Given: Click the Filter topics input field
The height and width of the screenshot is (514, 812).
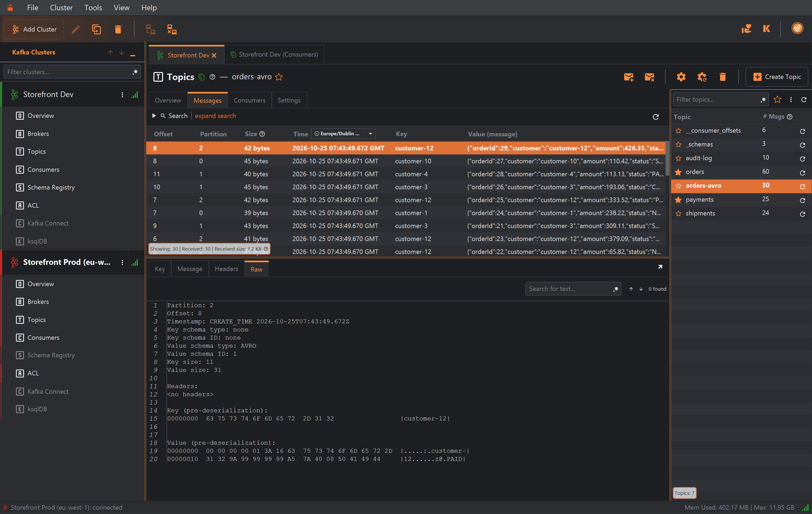Looking at the screenshot, I should click(x=721, y=100).
